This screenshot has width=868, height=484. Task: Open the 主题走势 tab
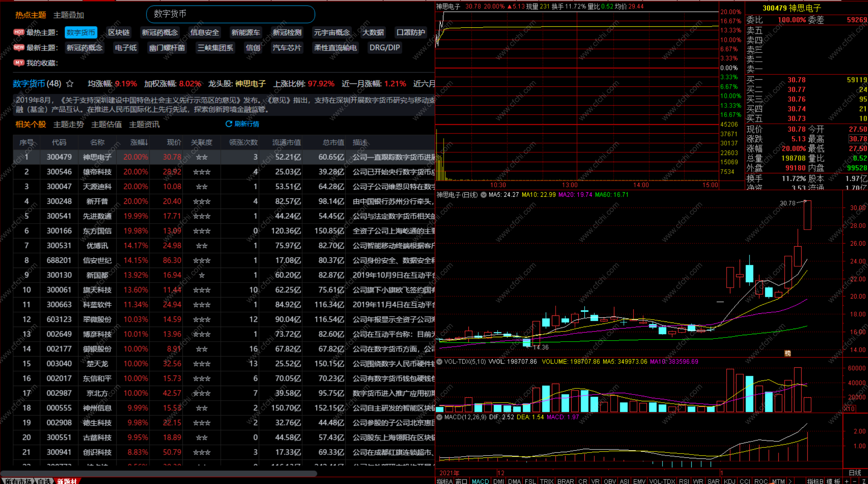tap(69, 124)
